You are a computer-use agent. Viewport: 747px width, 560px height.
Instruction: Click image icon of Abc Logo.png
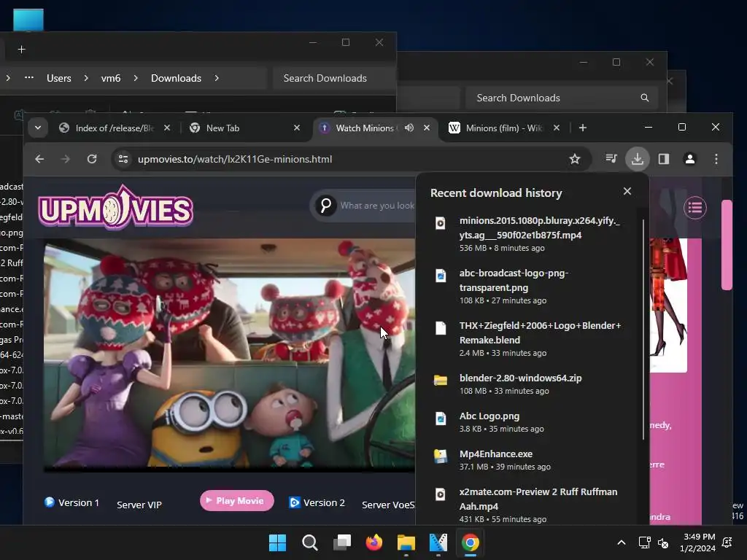click(441, 418)
